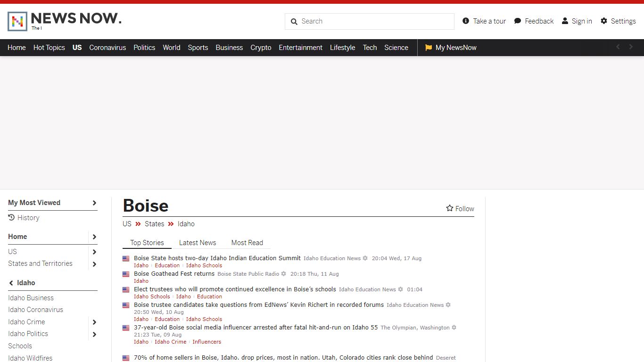Expand Idaho Politics subsection arrow

pyautogui.click(x=94, y=334)
